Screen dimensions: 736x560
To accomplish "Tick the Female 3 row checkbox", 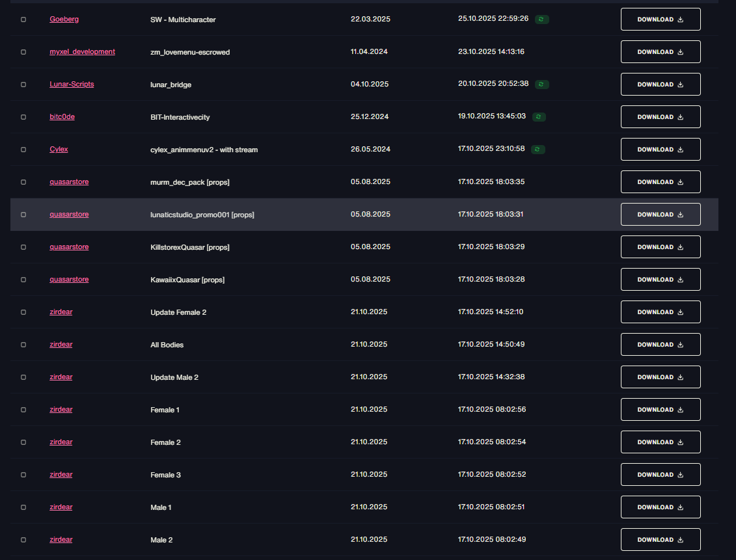I will (23, 475).
